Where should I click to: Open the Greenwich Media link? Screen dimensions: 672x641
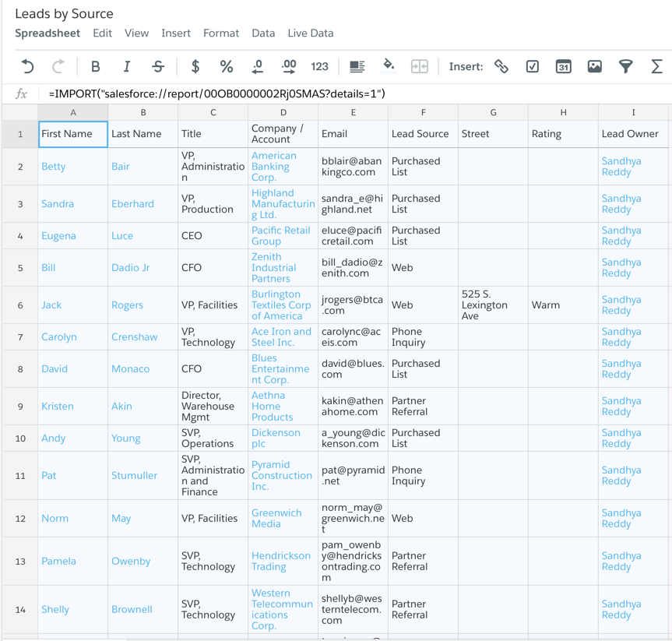pyautogui.click(x=276, y=518)
